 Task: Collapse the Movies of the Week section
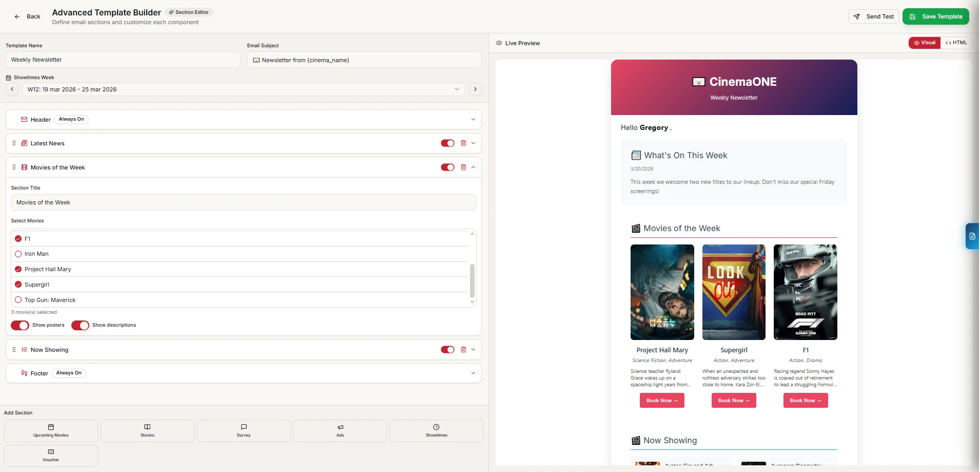(x=473, y=167)
